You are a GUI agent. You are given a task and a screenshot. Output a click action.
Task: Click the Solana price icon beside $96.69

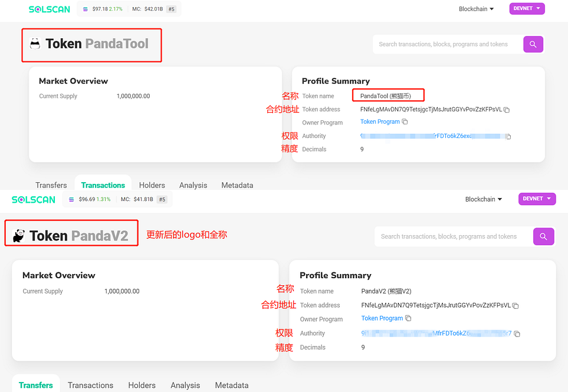pyautogui.click(x=71, y=199)
